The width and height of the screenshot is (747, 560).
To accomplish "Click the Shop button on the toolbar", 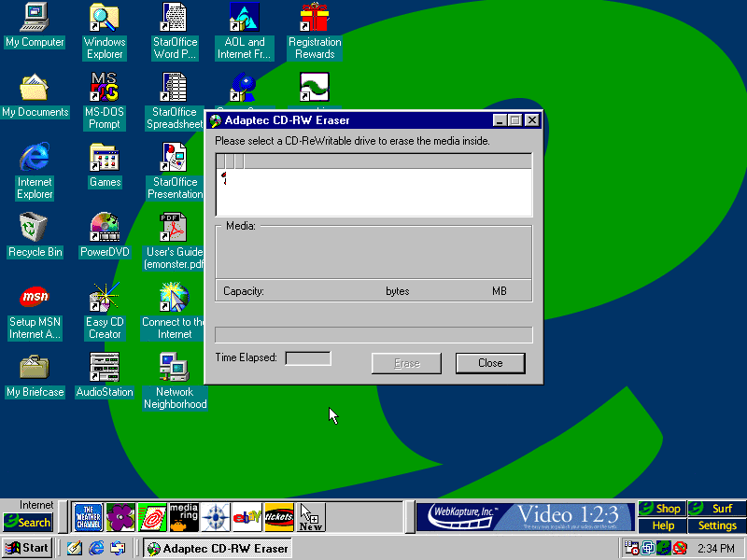I will [x=662, y=509].
